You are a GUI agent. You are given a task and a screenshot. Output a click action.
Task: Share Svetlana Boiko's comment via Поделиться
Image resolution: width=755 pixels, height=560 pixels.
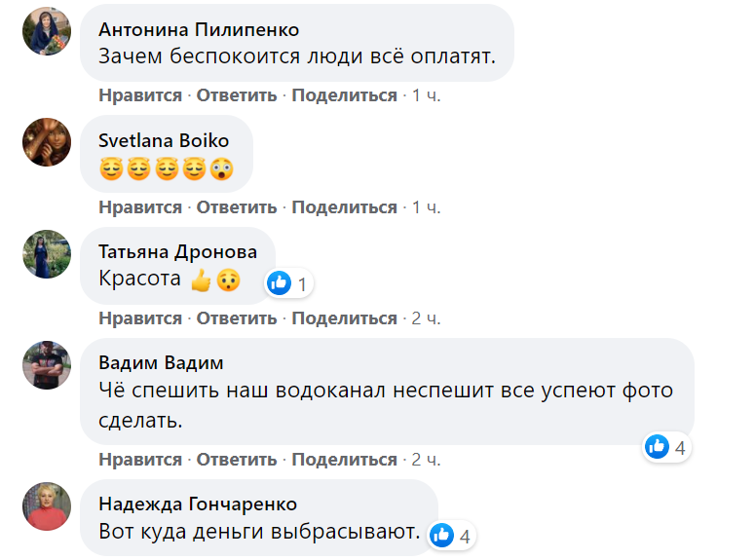[345, 207]
